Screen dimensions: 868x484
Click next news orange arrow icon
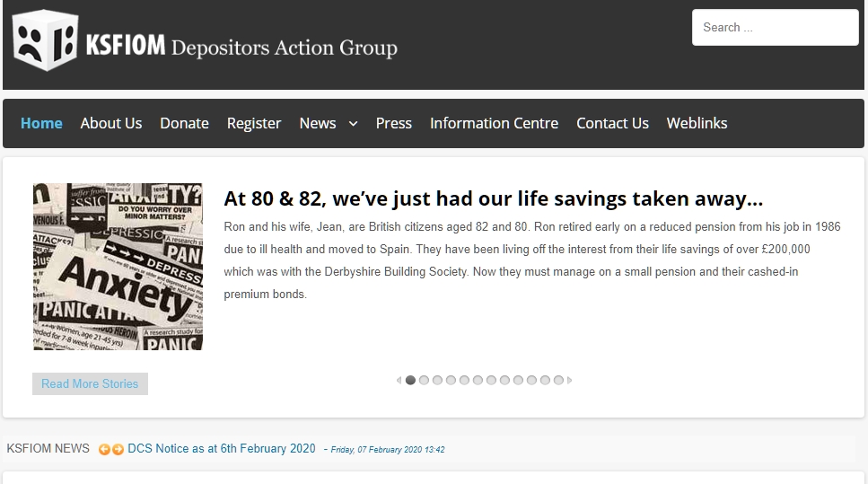click(118, 449)
